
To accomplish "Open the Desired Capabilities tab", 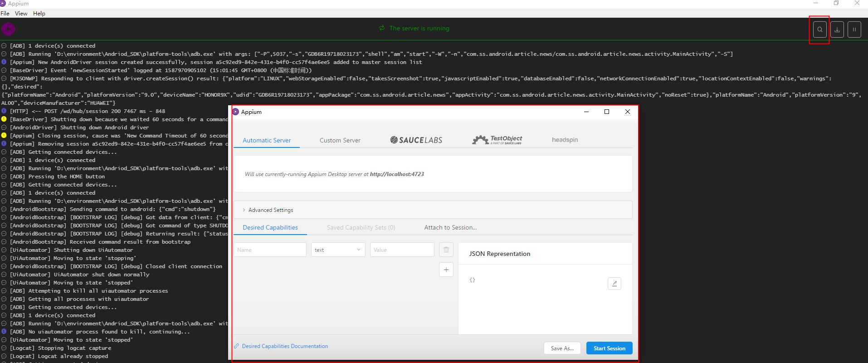I will click(x=270, y=227).
